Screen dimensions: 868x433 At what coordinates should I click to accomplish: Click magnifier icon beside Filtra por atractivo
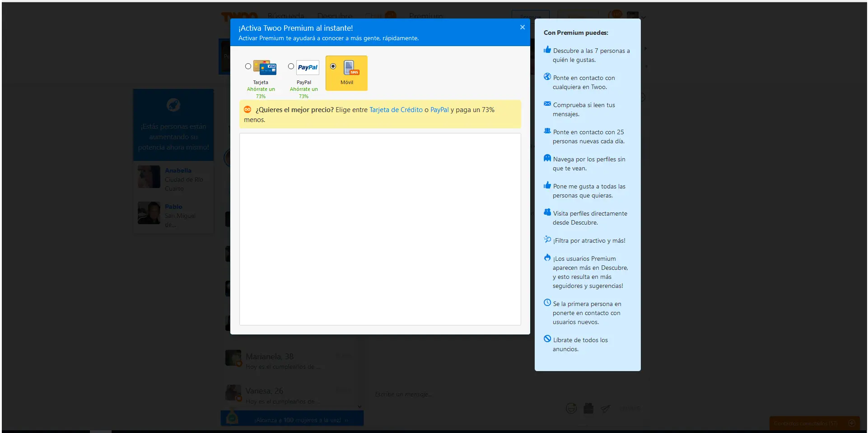pyautogui.click(x=547, y=240)
